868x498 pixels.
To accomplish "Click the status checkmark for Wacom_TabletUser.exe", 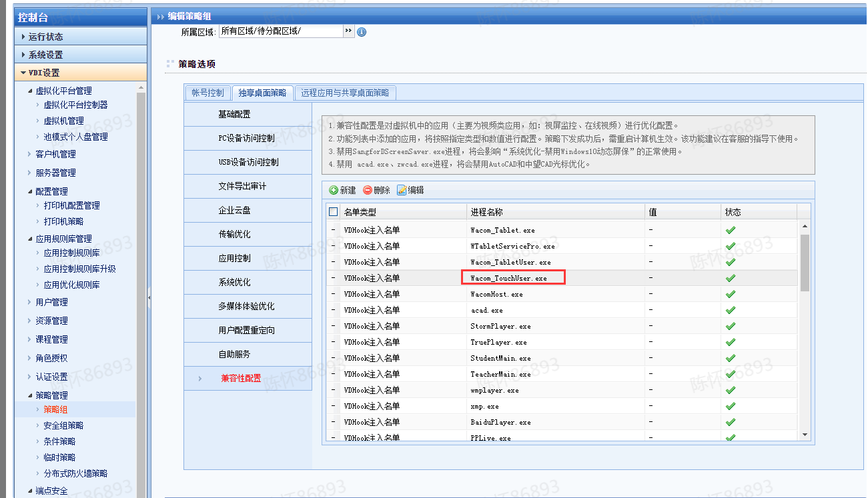I will tap(731, 262).
